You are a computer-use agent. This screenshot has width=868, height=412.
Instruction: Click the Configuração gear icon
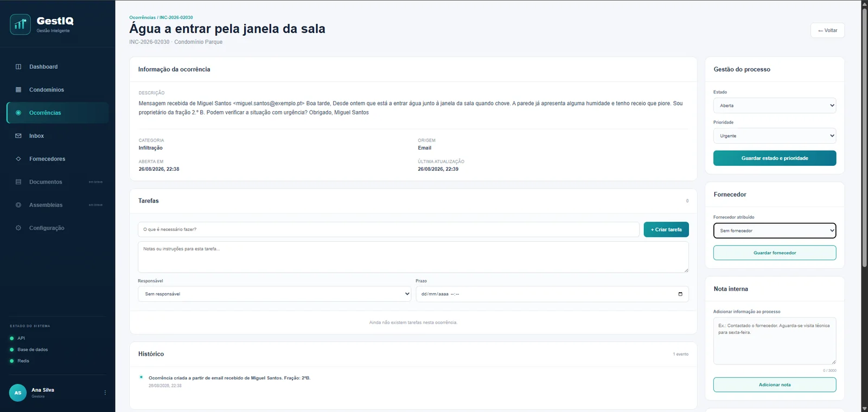click(18, 228)
